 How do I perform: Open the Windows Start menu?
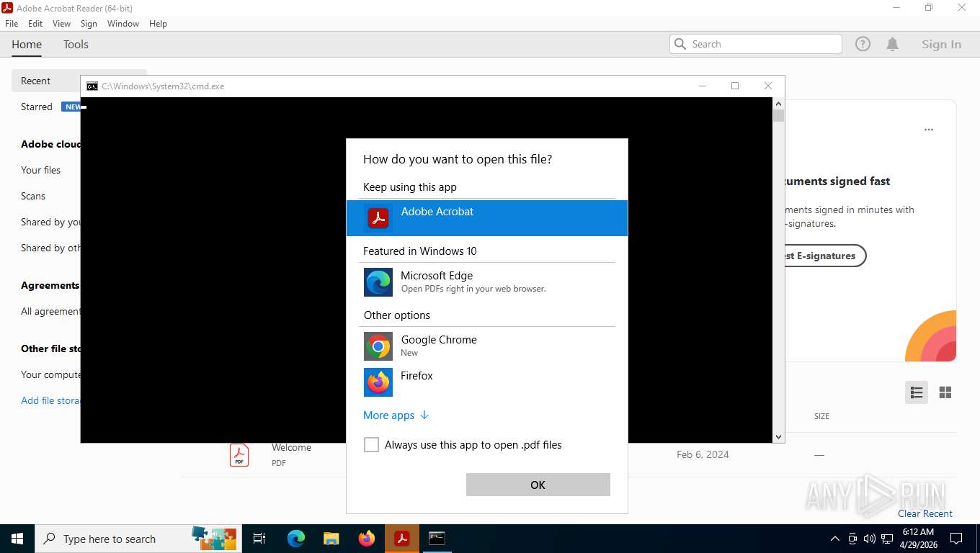pos(17,539)
